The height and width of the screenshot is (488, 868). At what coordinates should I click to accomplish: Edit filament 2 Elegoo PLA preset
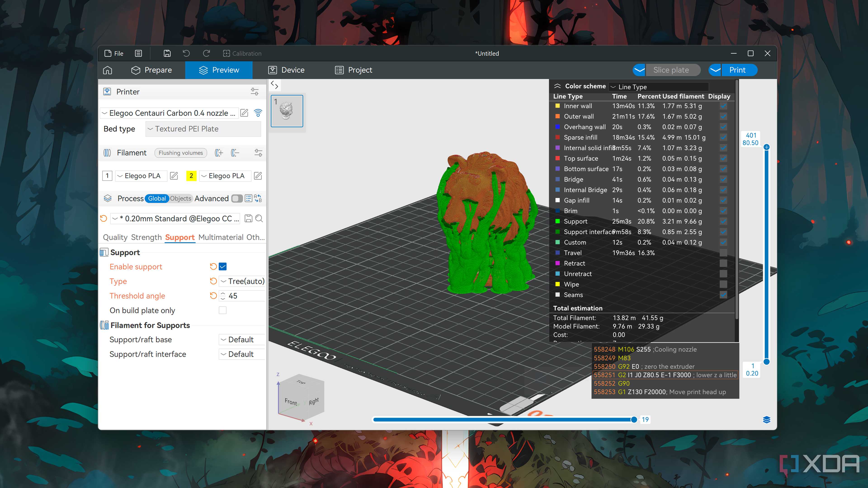[258, 176]
